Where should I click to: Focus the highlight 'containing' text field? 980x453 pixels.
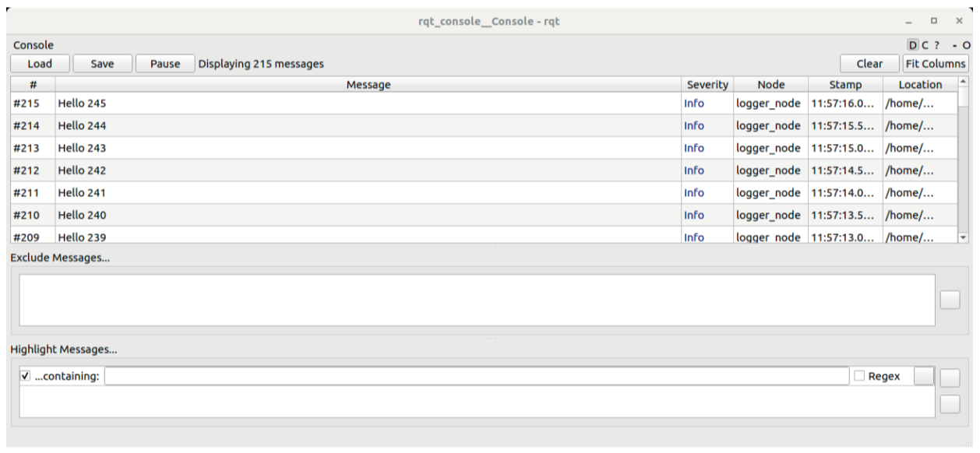[476, 376]
